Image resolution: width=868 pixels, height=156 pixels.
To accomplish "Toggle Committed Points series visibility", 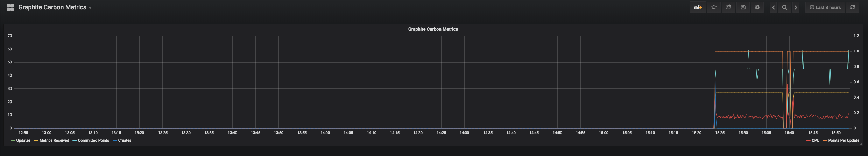I will (x=93, y=140).
